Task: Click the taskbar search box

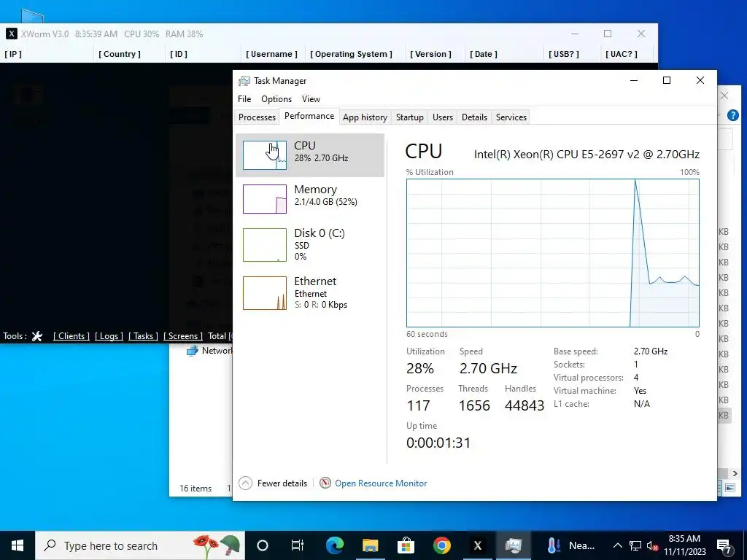Action: pos(140,545)
